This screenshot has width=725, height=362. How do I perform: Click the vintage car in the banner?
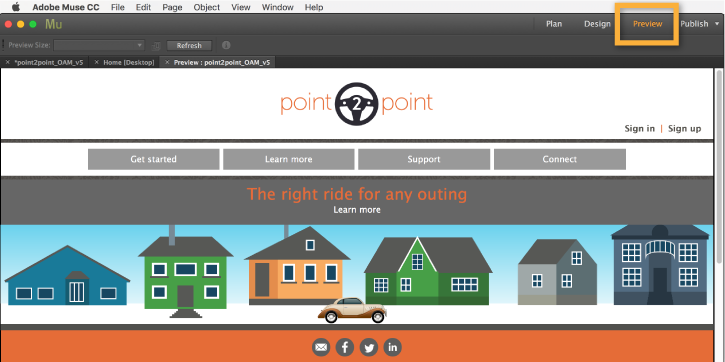(x=352, y=310)
